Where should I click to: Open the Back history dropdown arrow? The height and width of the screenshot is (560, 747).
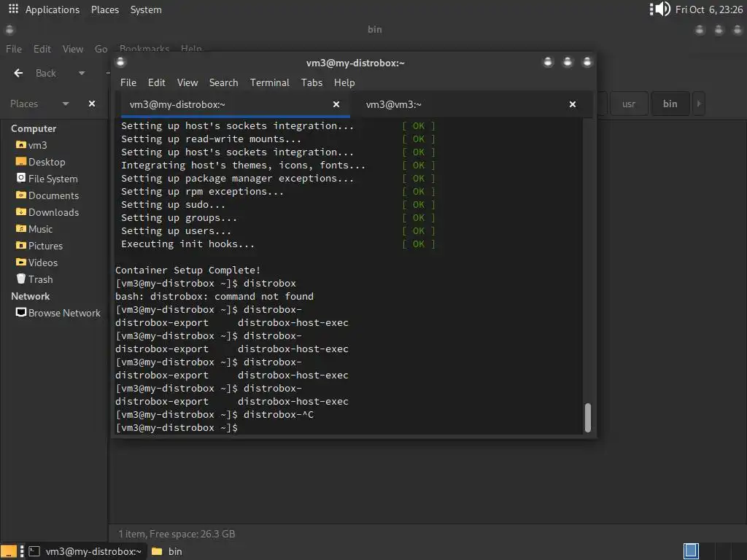(x=82, y=74)
